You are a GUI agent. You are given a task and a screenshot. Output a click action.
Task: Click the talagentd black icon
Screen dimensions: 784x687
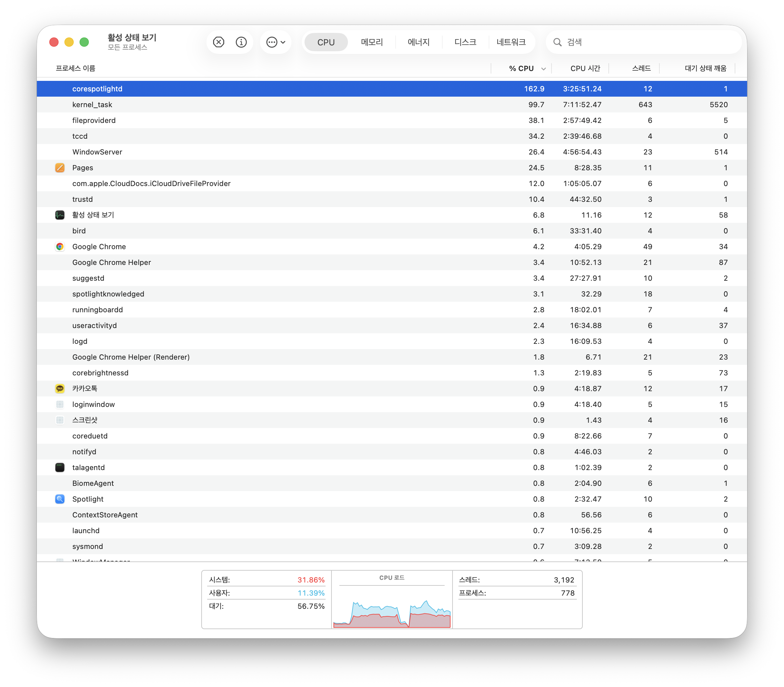pyautogui.click(x=60, y=467)
